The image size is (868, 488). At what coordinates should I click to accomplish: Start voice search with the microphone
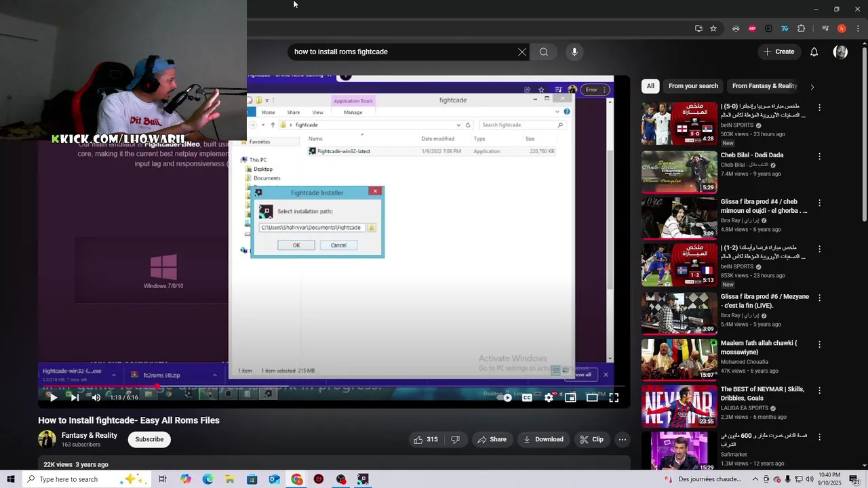[574, 52]
